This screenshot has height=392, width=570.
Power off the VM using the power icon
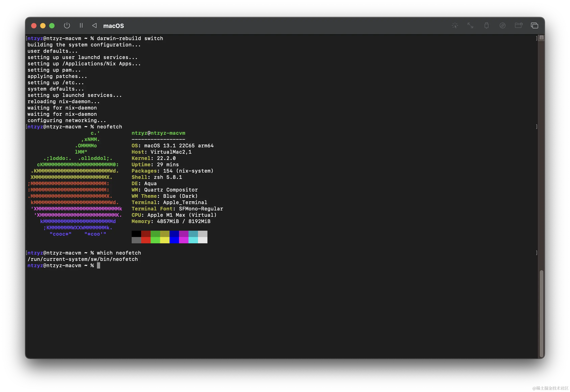tap(67, 25)
